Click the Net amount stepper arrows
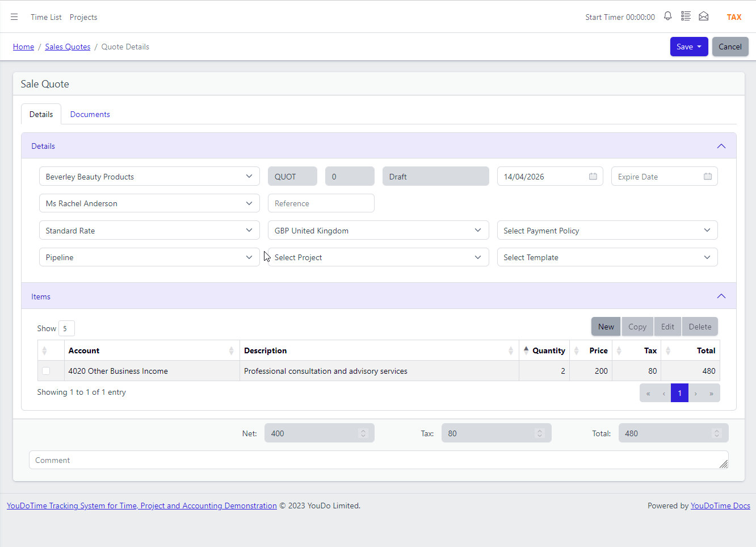Image resolution: width=756 pixels, height=547 pixels. point(363,433)
